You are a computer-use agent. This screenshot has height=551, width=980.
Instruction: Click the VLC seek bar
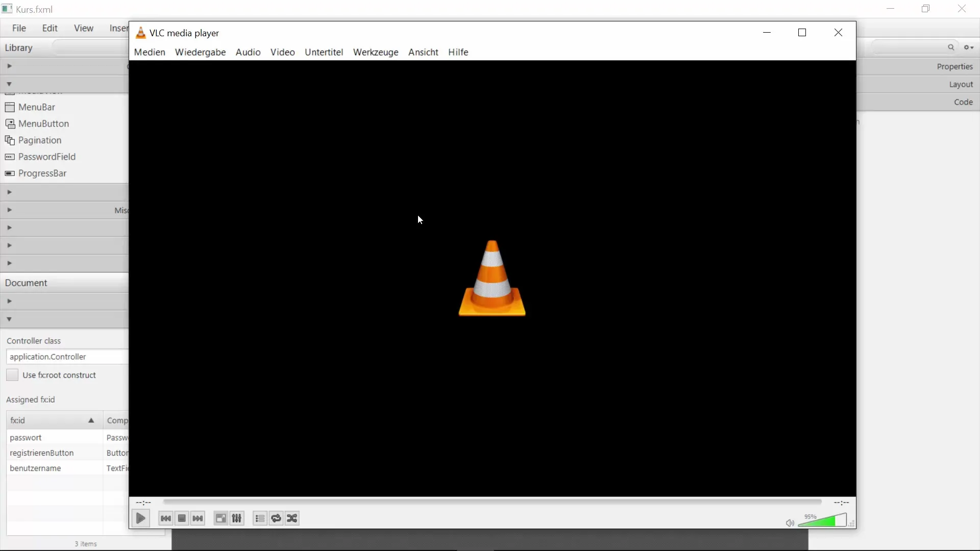(492, 502)
